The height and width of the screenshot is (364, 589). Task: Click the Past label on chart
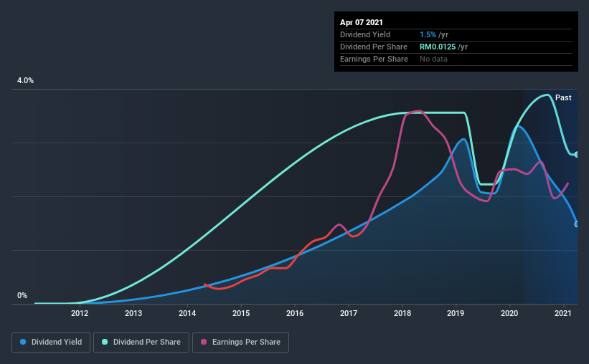[x=563, y=97]
